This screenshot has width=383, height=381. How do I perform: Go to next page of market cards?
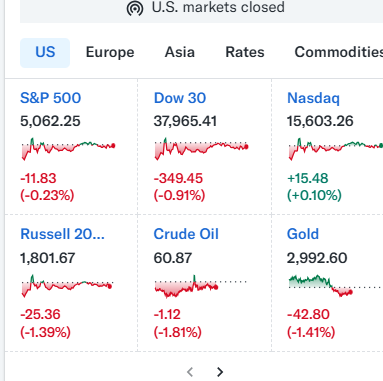(220, 372)
